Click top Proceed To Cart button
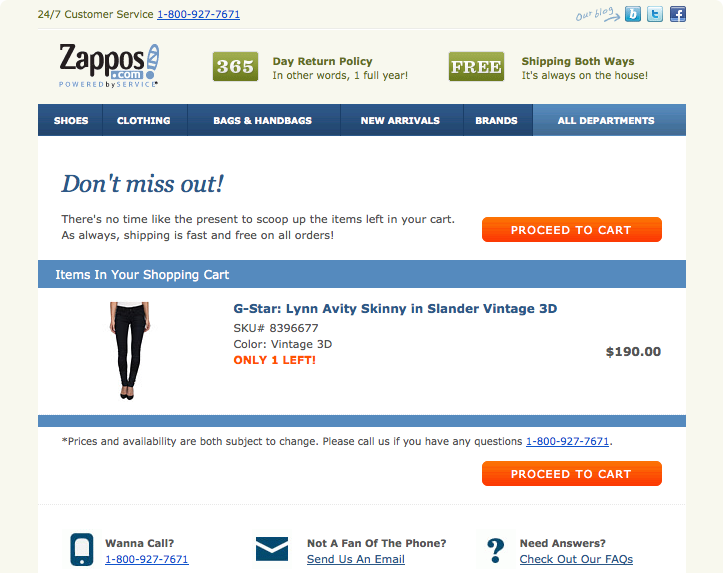 pos(571,230)
